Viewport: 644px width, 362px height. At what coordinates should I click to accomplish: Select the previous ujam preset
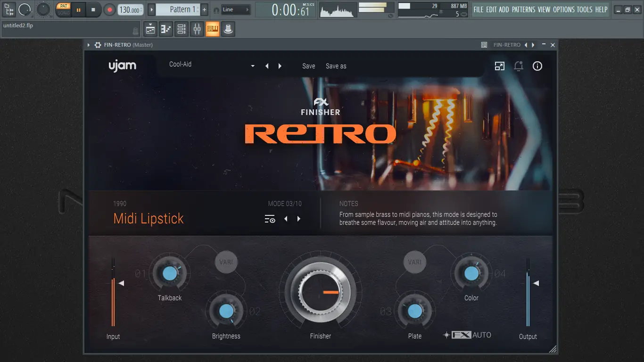click(267, 66)
